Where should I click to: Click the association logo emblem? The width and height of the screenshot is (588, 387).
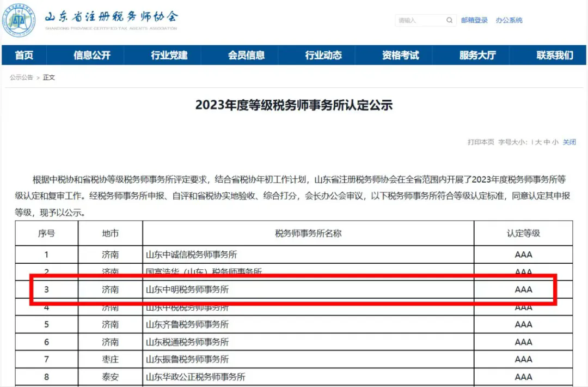(19, 20)
